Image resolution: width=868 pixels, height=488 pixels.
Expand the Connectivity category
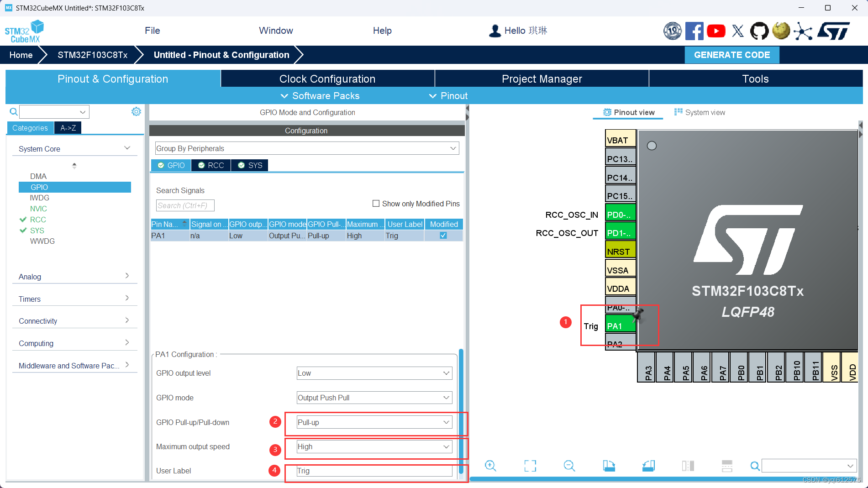74,321
